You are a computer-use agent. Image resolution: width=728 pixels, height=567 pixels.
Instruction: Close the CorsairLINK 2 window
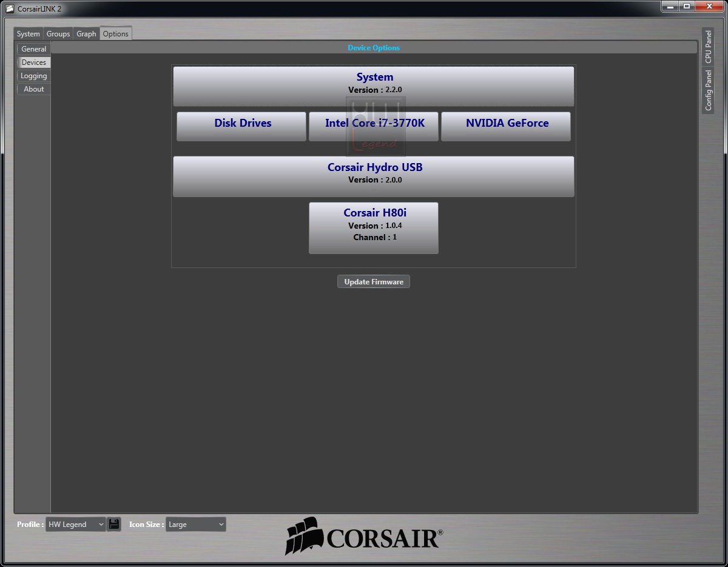[709, 6]
